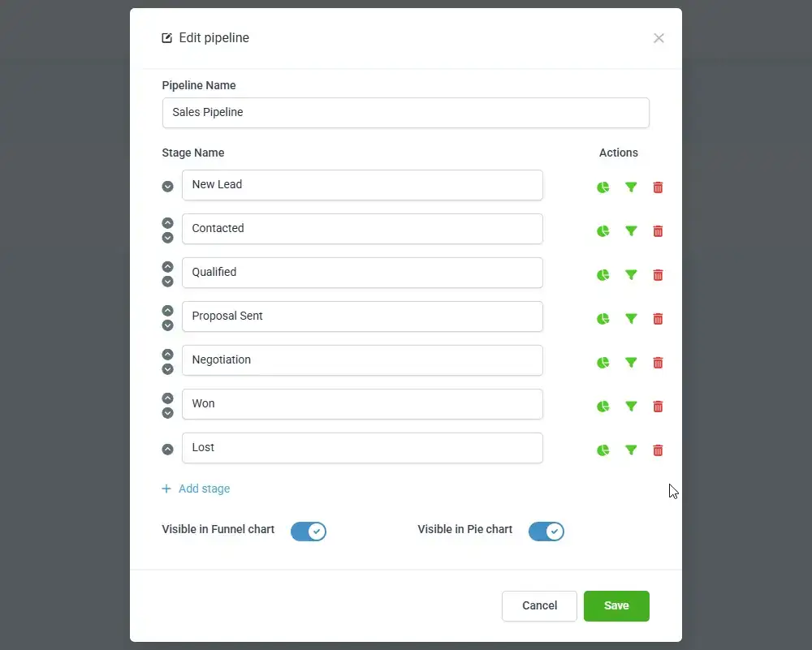Cancel editing the pipeline
Screen dimensions: 812x650
point(539,606)
